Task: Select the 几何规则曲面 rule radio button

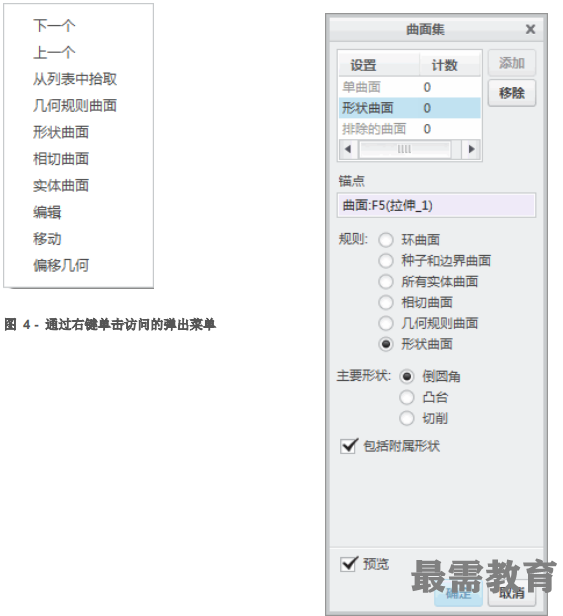Action: point(386,323)
